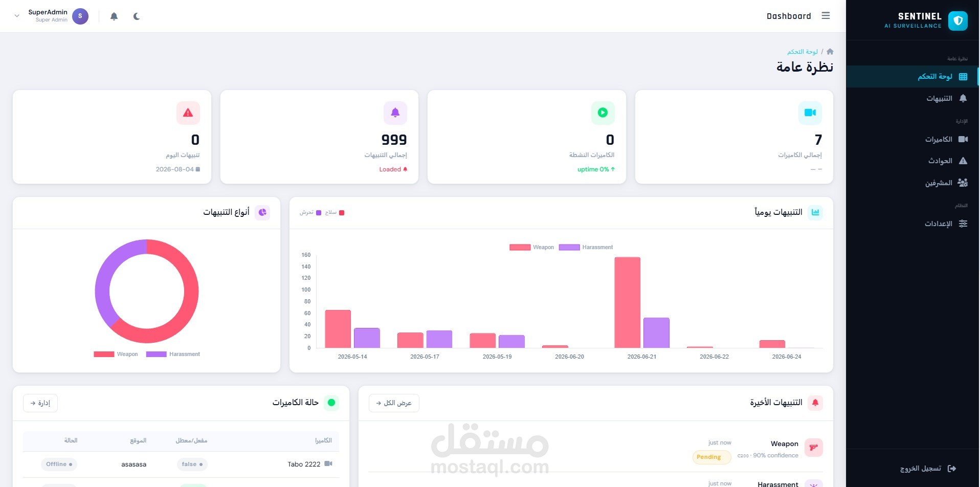Toggle the Harassment legend swatch under the donut chart

point(156,355)
